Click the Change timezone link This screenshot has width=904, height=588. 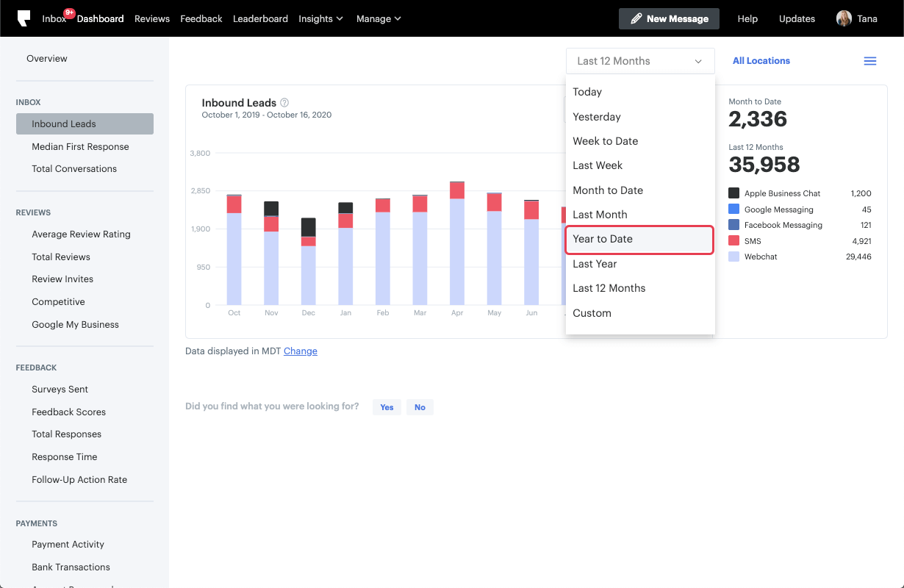[300, 351]
